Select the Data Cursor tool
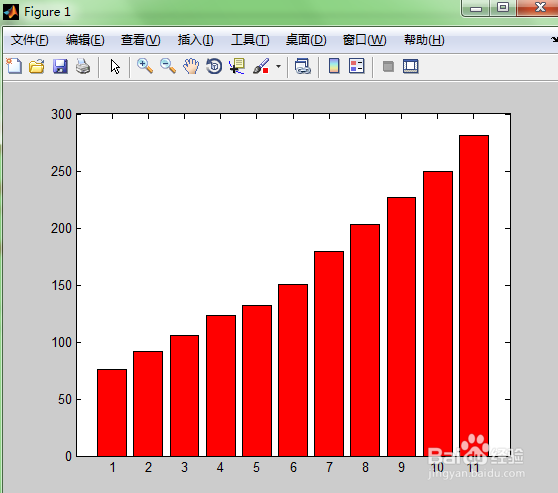The image size is (558, 493). coord(237,66)
